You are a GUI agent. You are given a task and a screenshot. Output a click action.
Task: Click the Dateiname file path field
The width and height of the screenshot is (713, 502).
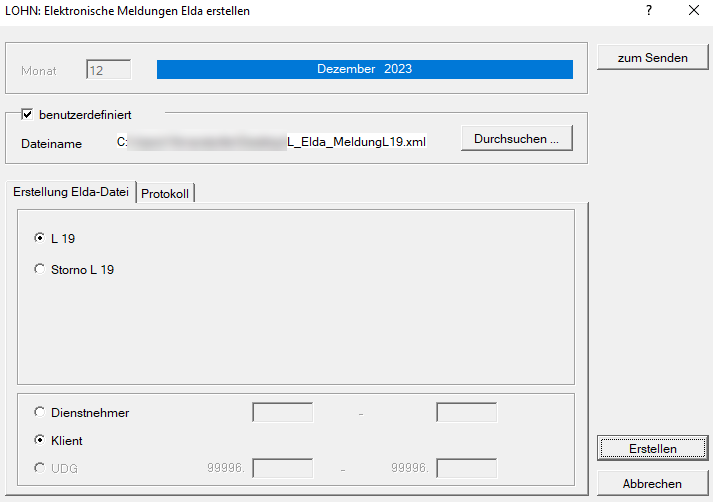pos(272,142)
